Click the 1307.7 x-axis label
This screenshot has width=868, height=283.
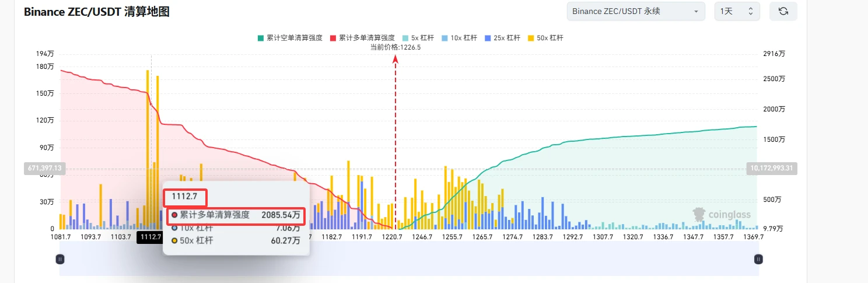pyautogui.click(x=603, y=237)
